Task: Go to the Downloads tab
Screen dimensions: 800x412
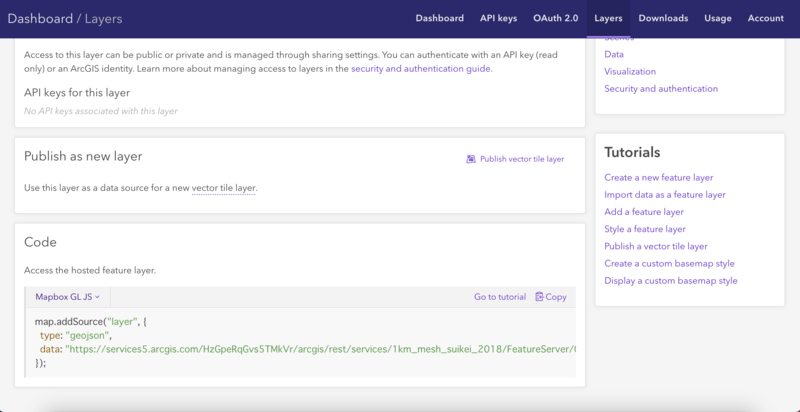Action: point(663,18)
